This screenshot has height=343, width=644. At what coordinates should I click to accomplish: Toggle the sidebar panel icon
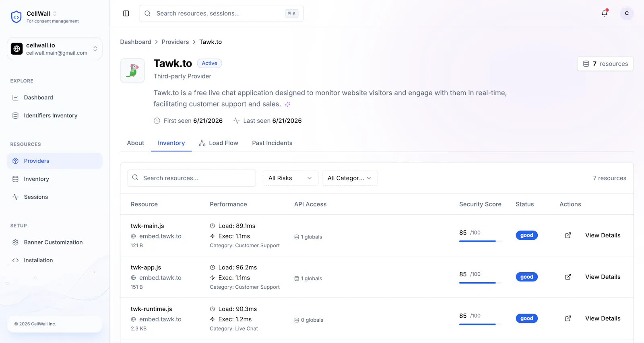tap(126, 13)
